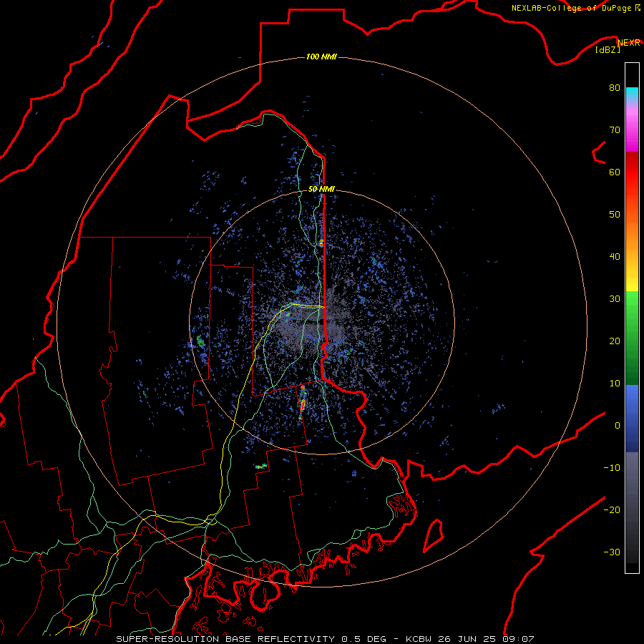Click the [dBZ] unit label
Viewport: 644px width, 644px height.
608,50
